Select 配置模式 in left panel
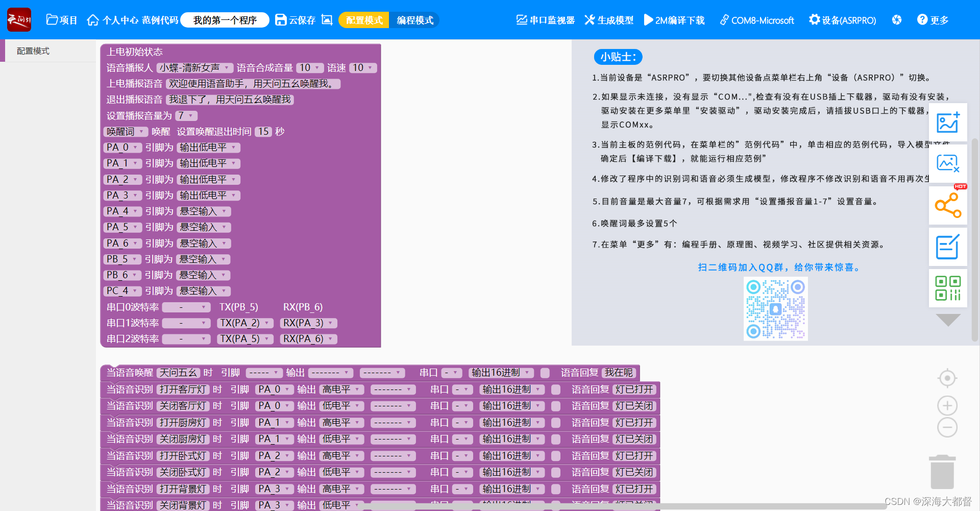Viewport: 980px width, 511px height. 48,51
